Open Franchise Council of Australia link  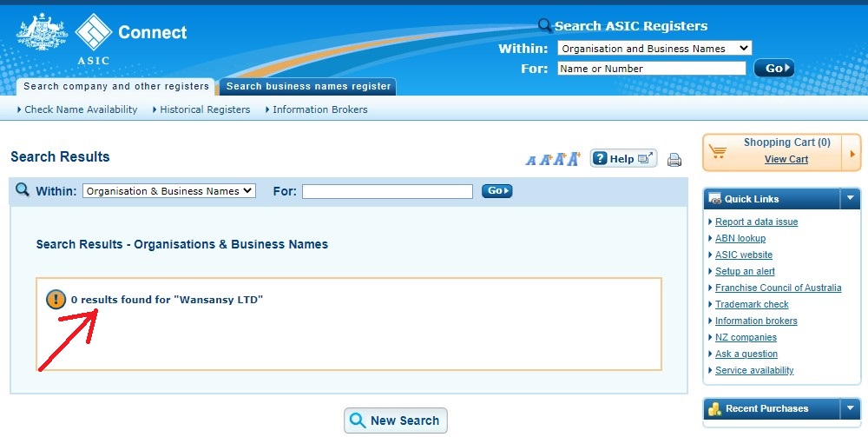(778, 288)
